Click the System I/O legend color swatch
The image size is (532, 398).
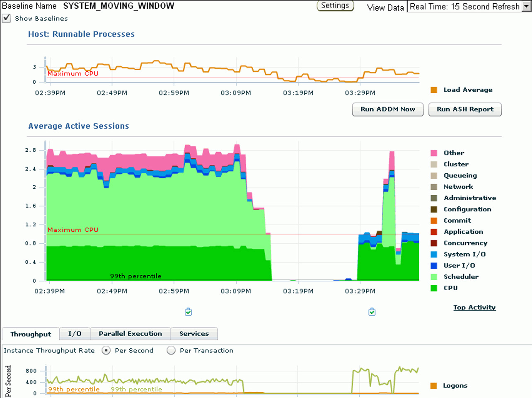click(434, 255)
